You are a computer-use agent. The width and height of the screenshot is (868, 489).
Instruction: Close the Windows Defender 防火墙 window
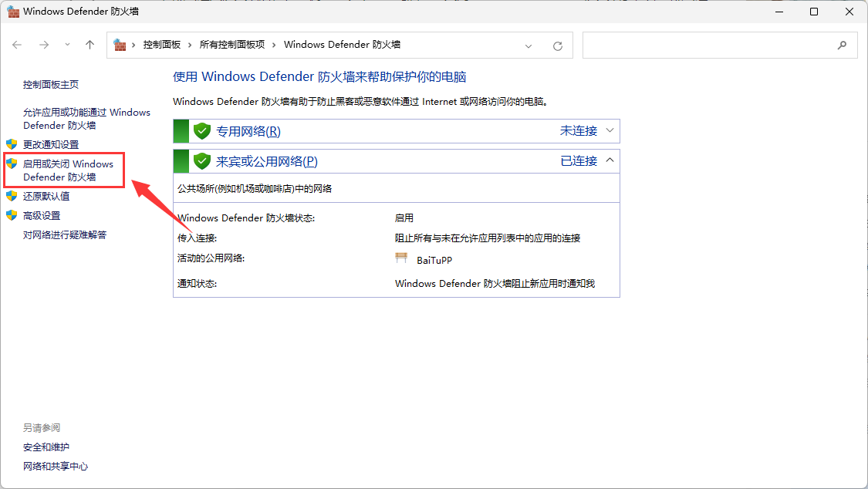click(x=849, y=12)
